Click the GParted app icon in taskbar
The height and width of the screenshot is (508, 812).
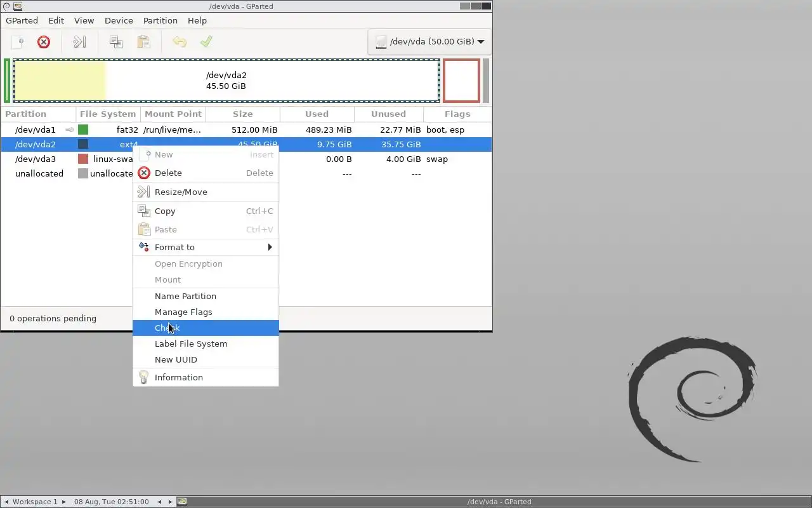coord(182,502)
